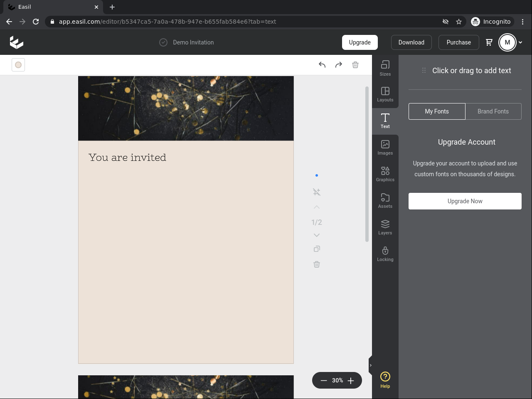Click the drag handle beside add text

424,71
